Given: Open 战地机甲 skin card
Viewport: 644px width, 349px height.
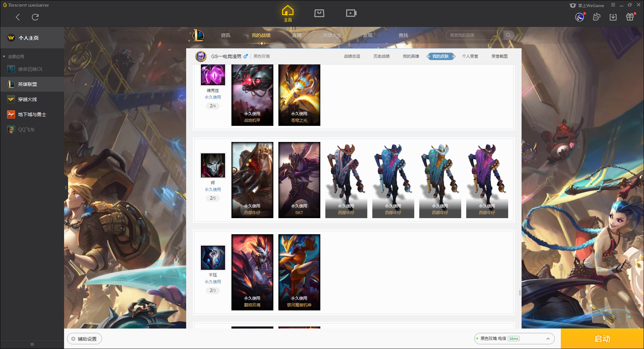Looking at the screenshot, I should point(252,95).
